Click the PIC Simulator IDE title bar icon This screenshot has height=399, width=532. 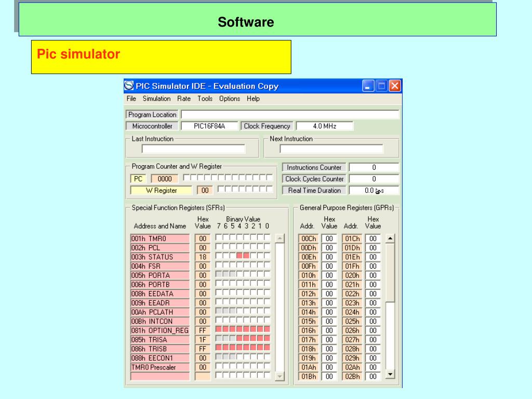[129, 86]
